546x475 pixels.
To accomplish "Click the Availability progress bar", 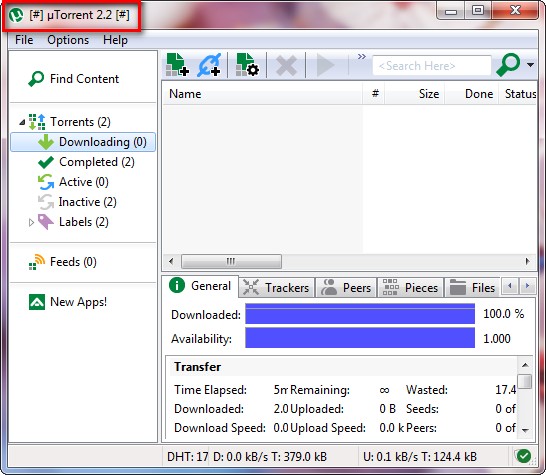I will pos(360,337).
